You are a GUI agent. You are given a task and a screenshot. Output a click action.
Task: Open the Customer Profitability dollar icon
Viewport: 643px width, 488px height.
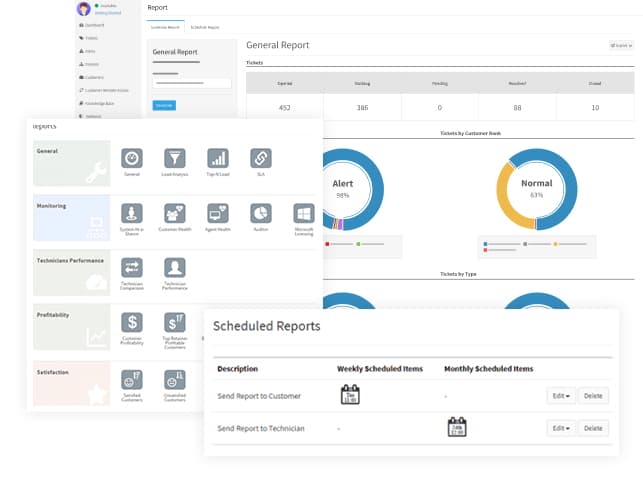coord(132,322)
